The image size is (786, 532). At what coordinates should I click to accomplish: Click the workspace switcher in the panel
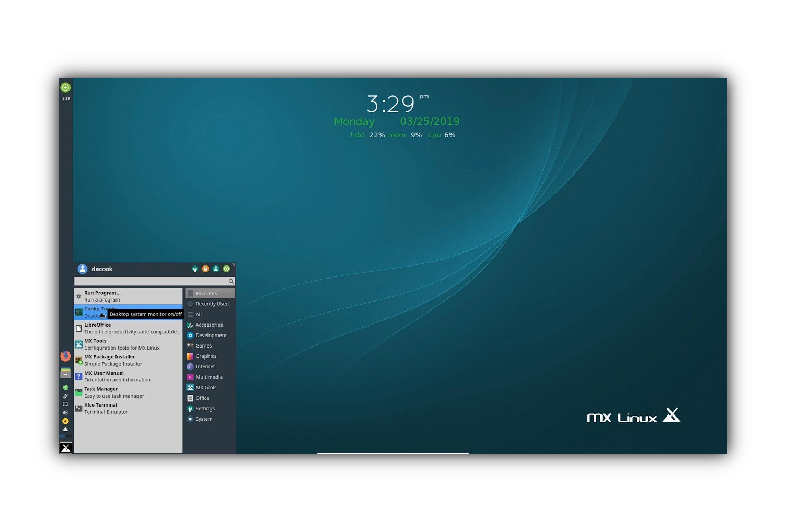[65, 436]
